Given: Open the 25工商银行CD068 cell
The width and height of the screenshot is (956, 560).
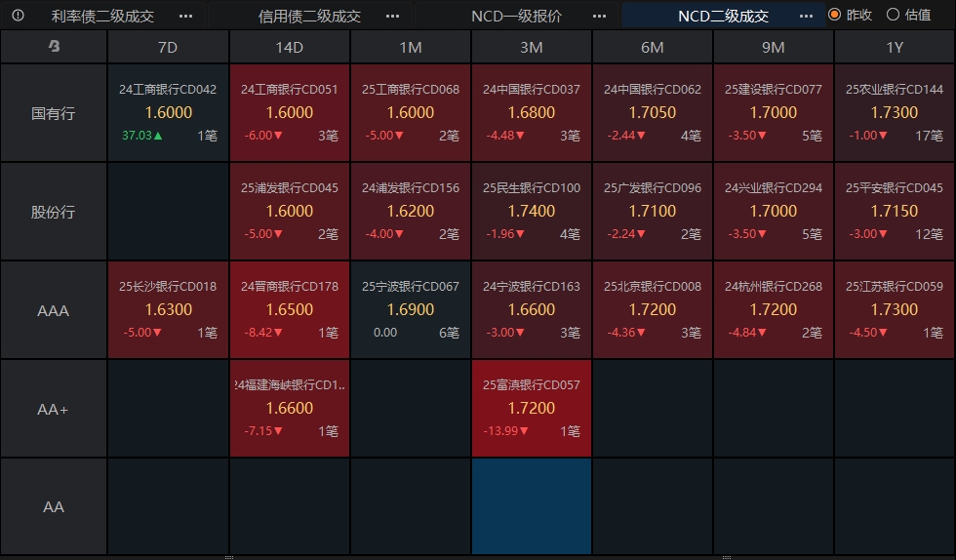Looking at the screenshot, I should pyautogui.click(x=411, y=113).
